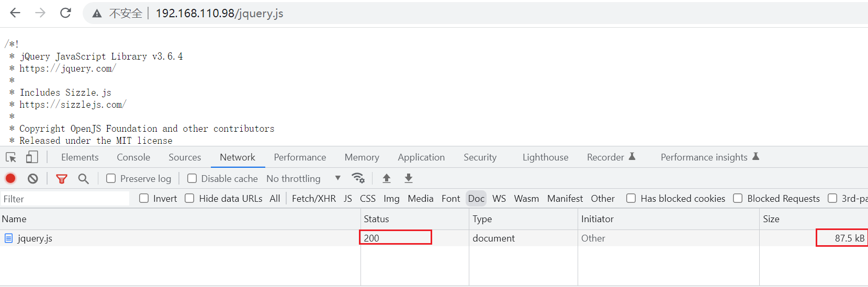Check the Hide data URLs checkbox

189,199
